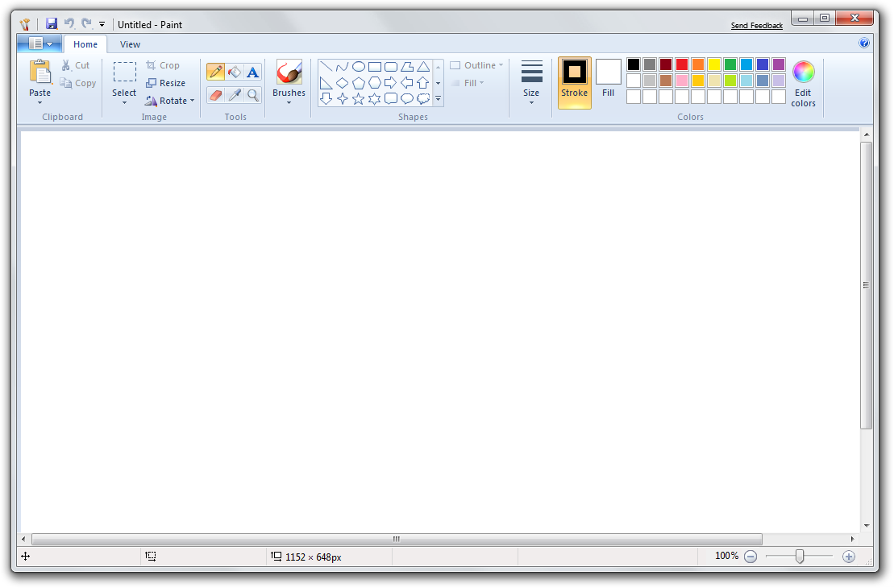The image size is (894, 588).
Task: Click the Redo icon in title bar
Action: pyautogui.click(x=86, y=23)
